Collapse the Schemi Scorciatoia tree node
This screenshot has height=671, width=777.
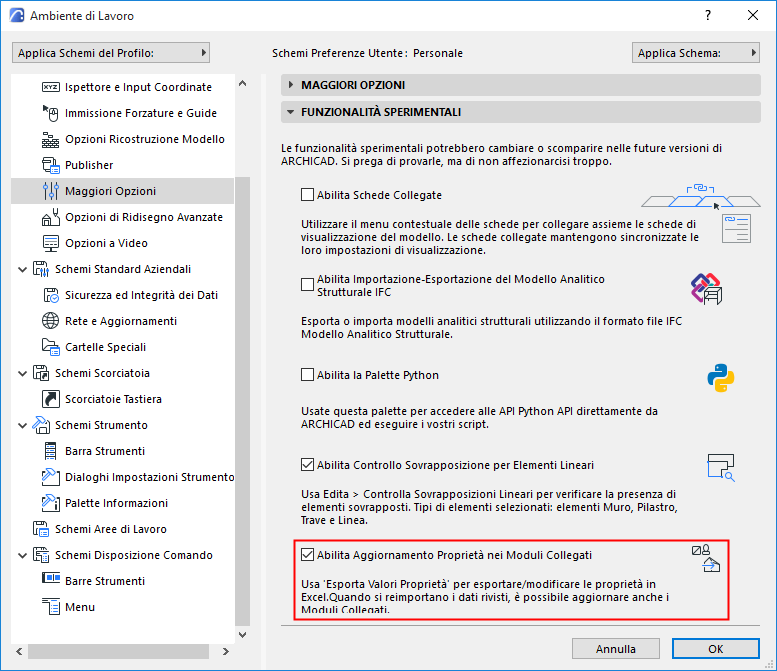(x=22, y=374)
